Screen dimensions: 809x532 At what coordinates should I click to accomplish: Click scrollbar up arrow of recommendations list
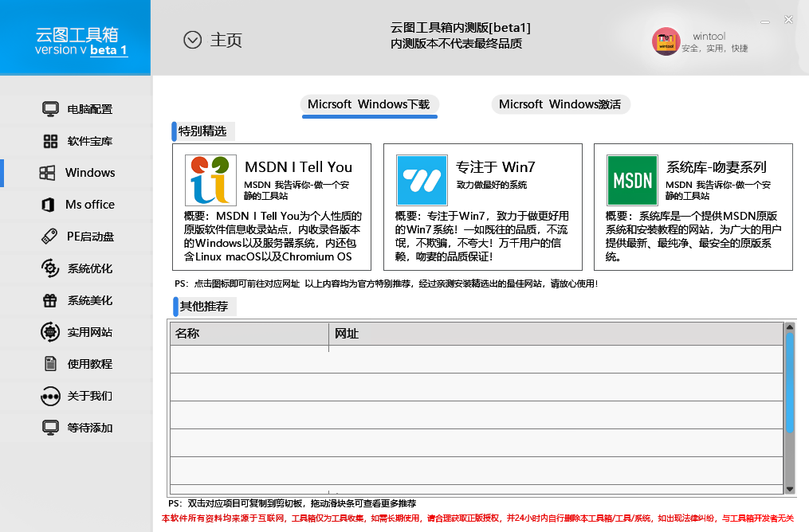click(x=789, y=327)
